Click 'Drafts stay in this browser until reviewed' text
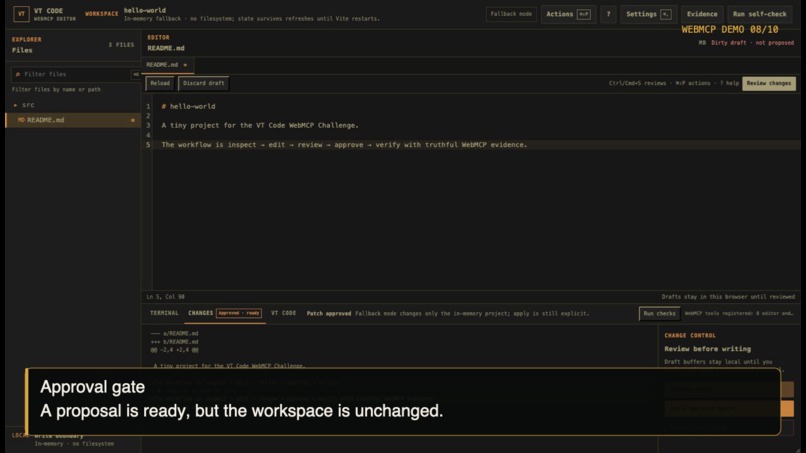Viewport: 806px width, 453px height. [728, 297]
